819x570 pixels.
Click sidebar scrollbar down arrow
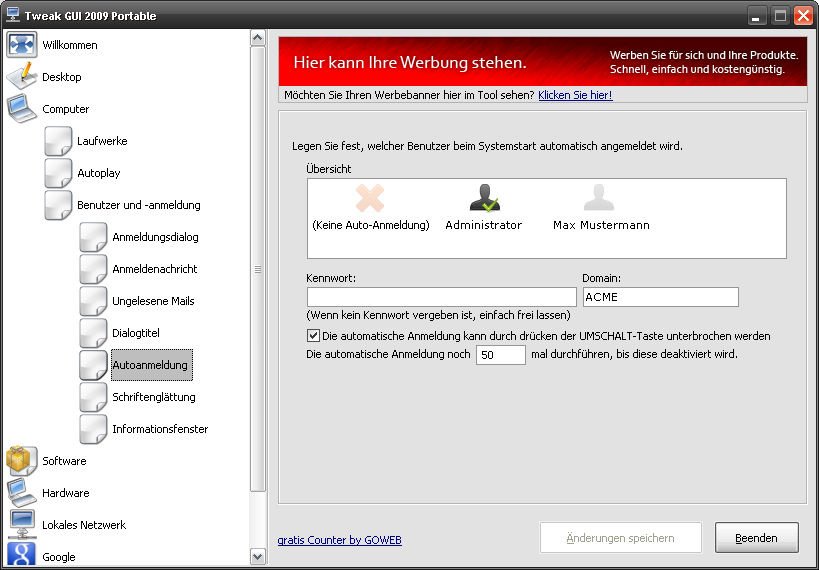pyautogui.click(x=258, y=556)
